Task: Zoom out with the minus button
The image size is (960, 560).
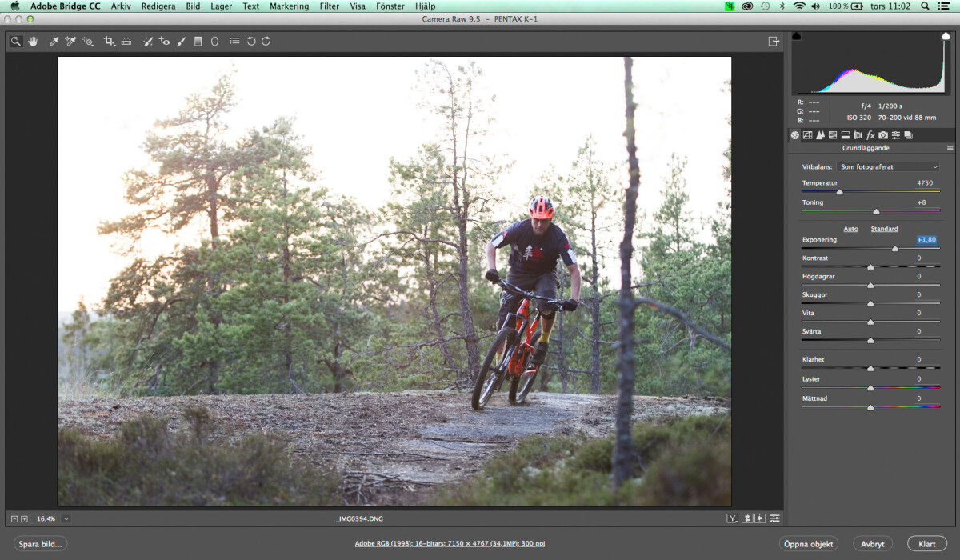Action: tap(14, 519)
